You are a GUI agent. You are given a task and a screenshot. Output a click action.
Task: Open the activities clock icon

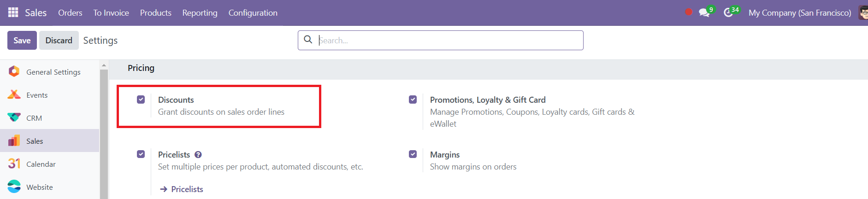(728, 12)
